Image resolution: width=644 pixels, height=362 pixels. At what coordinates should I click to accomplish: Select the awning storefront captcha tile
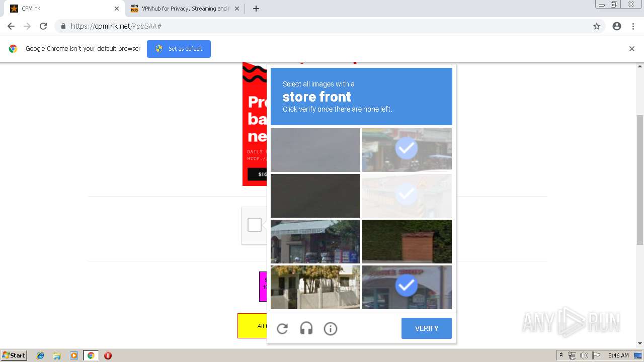pos(315,241)
